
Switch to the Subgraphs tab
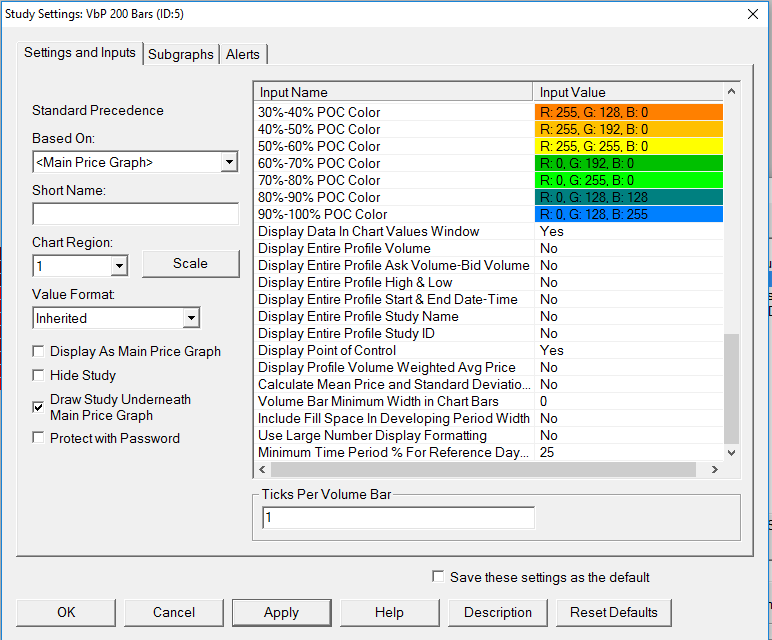click(x=180, y=54)
